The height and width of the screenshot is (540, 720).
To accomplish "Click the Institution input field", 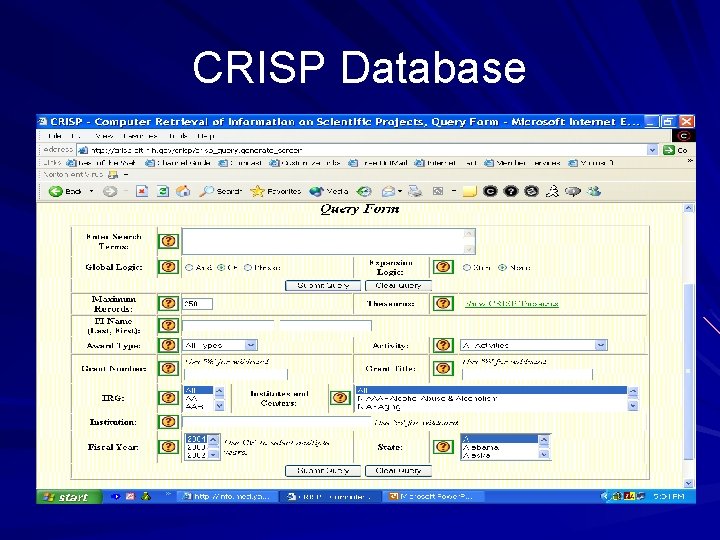I will coord(276,422).
